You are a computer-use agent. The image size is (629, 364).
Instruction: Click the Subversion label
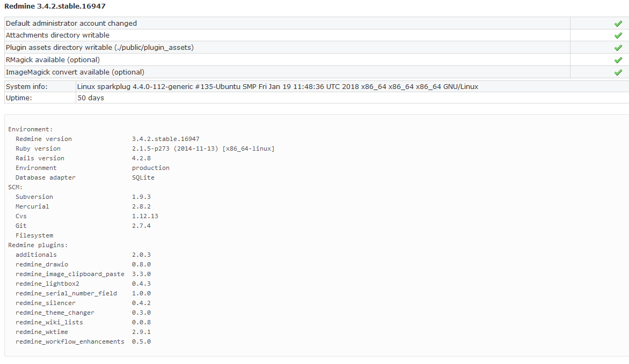pos(34,196)
